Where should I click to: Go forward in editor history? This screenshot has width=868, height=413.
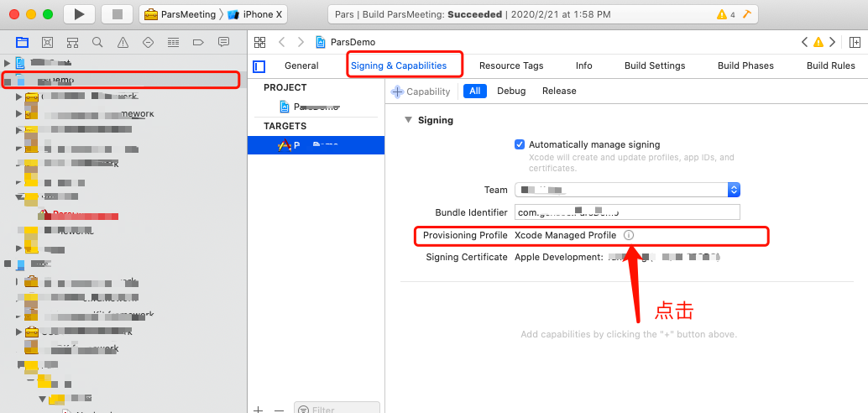[301, 42]
